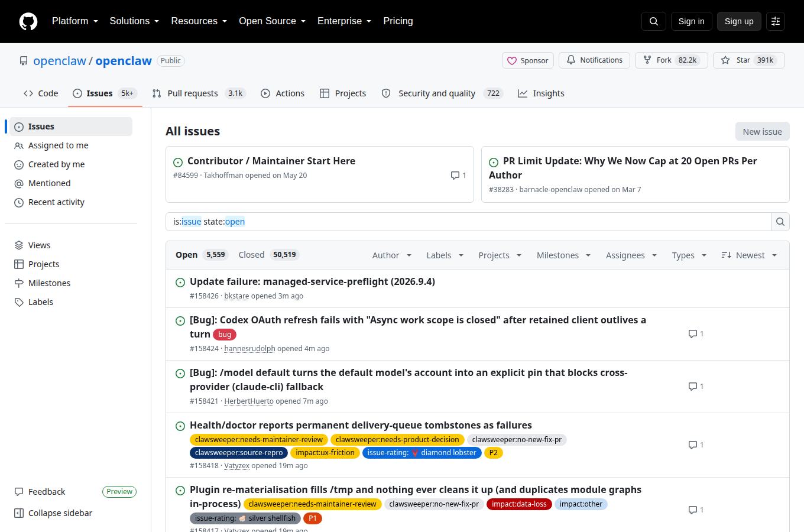Open the Types filter dropdown
This screenshot has height=532, width=804.
coord(689,255)
